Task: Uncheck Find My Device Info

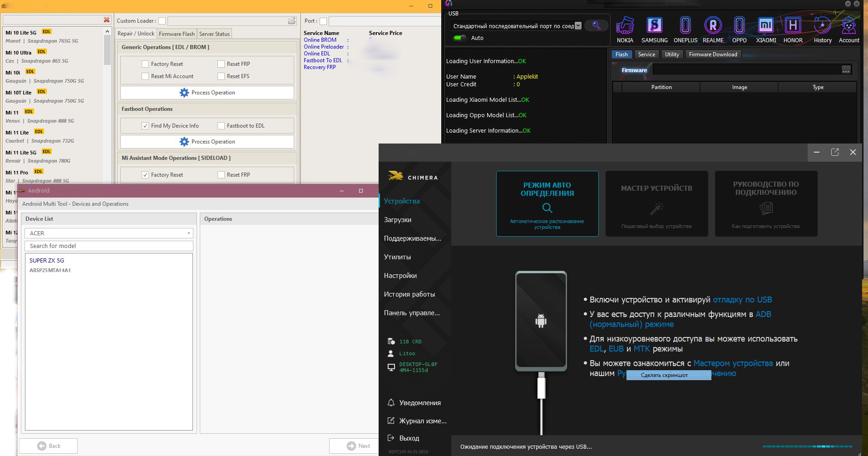Action: click(145, 126)
